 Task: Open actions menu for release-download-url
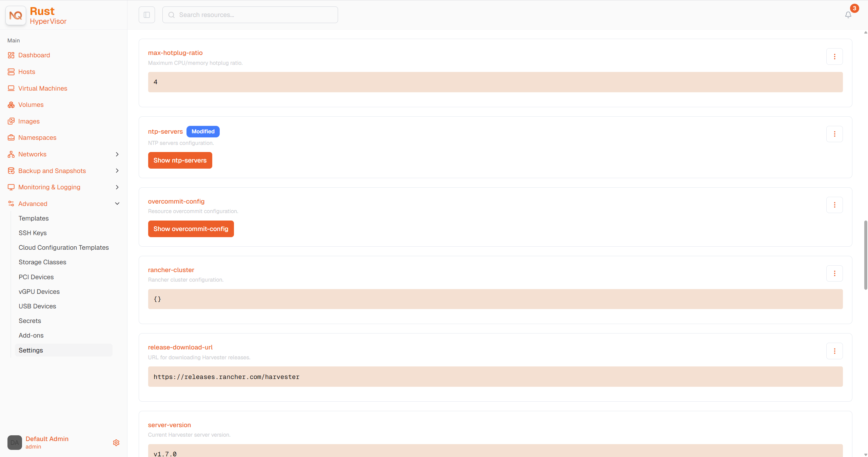coord(834,351)
